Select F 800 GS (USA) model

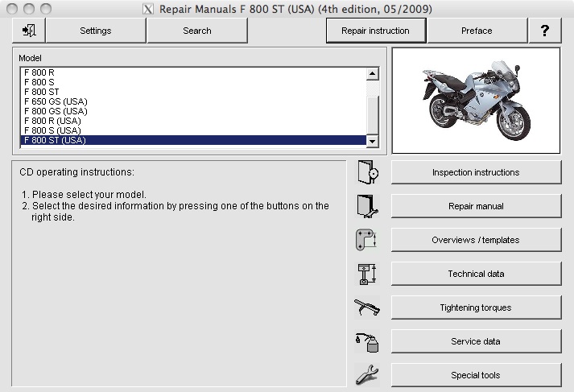[193, 111]
